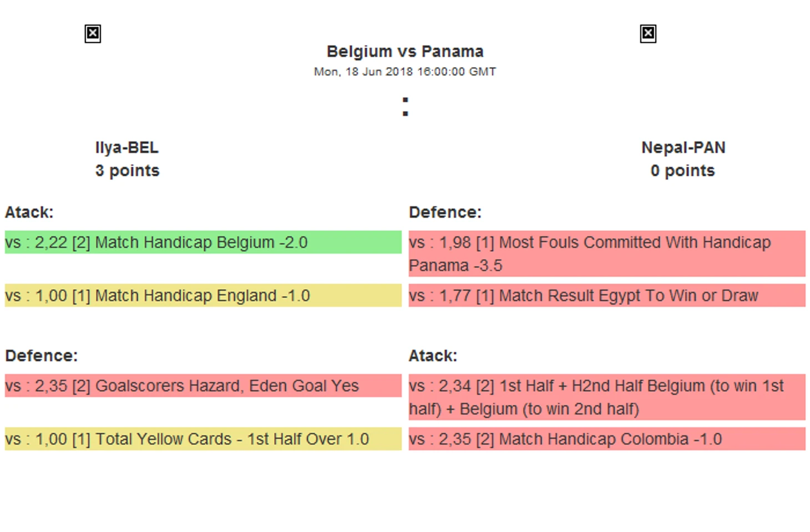Image resolution: width=810 pixels, height=532 pixels.
Task: Click the Belgium vs Panama match title
Action: (x=405, y=52)
